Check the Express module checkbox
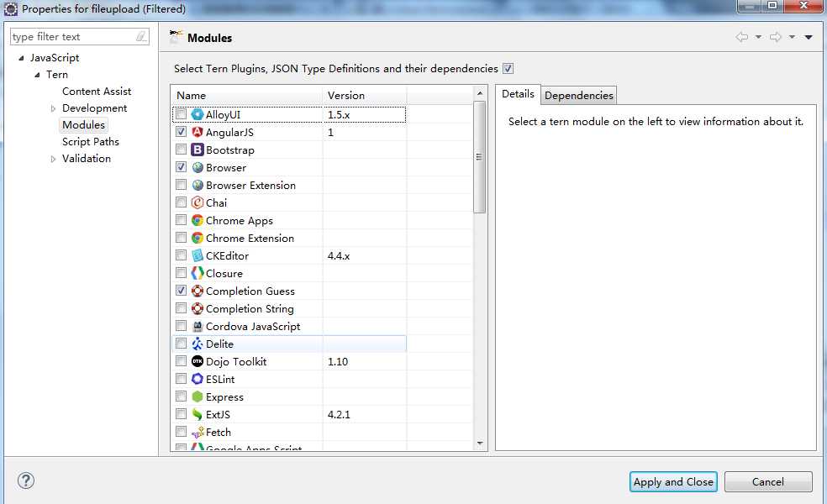 pos(181,396)
